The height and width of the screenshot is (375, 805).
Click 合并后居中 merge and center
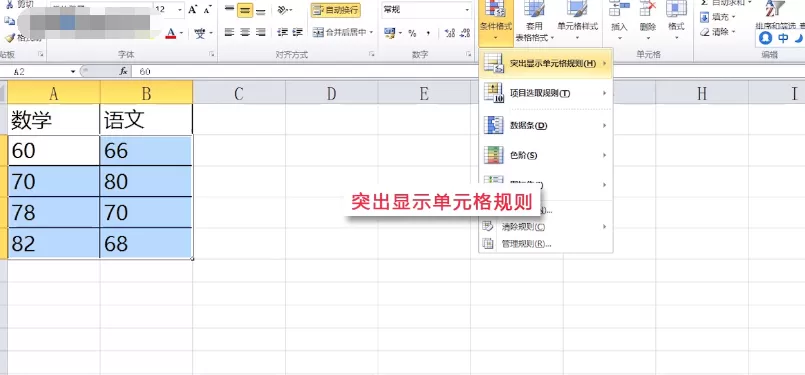[339, 32]
